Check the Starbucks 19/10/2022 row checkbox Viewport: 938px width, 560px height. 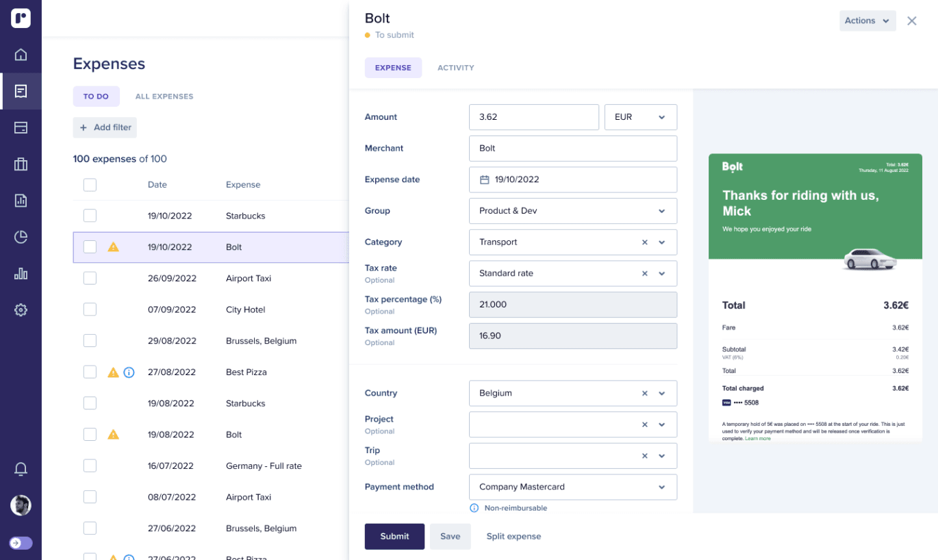click(90, 216)
